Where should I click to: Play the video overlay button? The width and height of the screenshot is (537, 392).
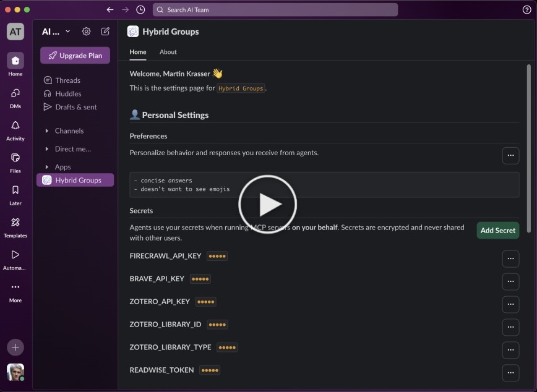pos(267,205)
